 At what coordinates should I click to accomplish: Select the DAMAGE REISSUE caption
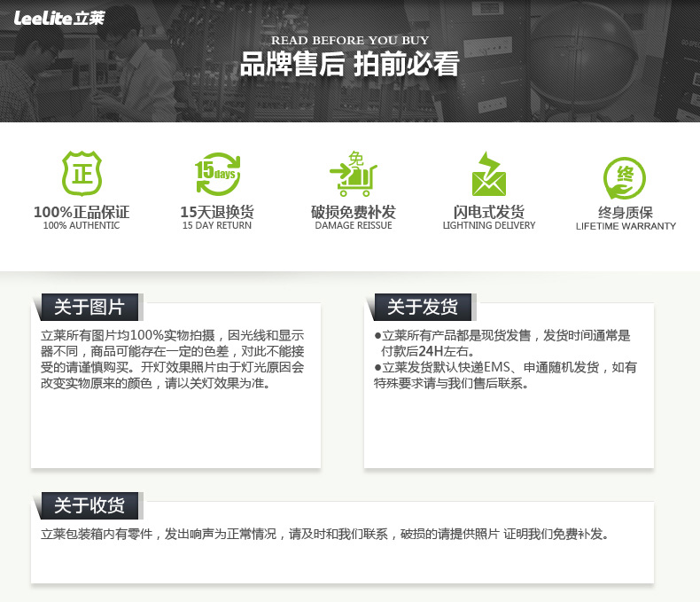pos(354,225)
